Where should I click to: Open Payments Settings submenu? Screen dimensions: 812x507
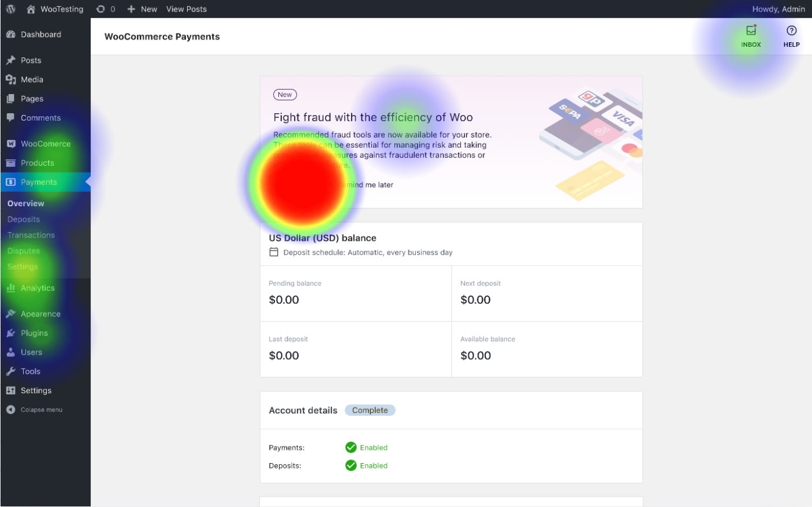tap(23, 267)
